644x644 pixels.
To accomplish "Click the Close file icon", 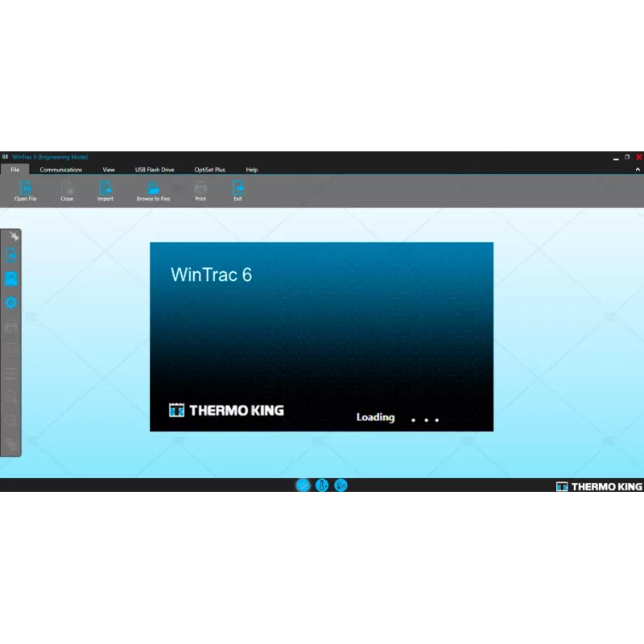I will 67,188.
